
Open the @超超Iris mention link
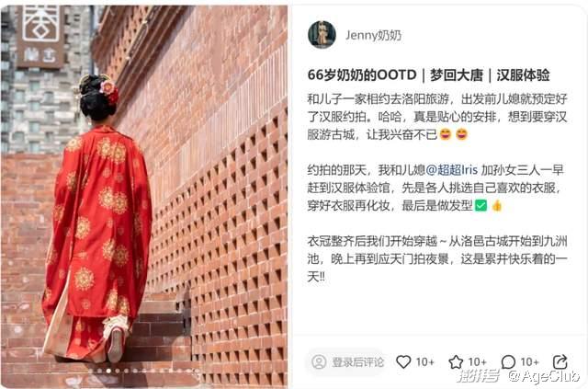point(452,170)
